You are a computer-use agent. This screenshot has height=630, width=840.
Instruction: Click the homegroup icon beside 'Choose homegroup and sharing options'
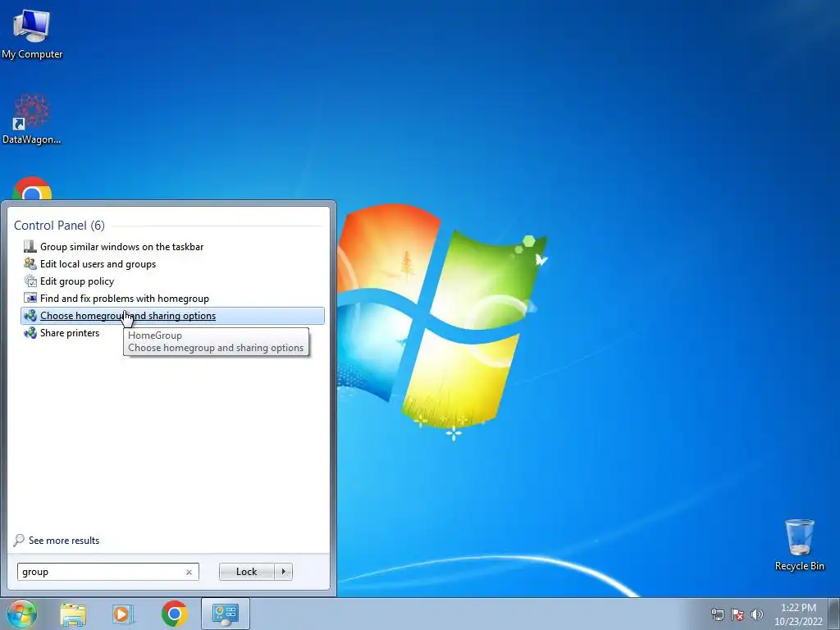click(x=30, y=316)
